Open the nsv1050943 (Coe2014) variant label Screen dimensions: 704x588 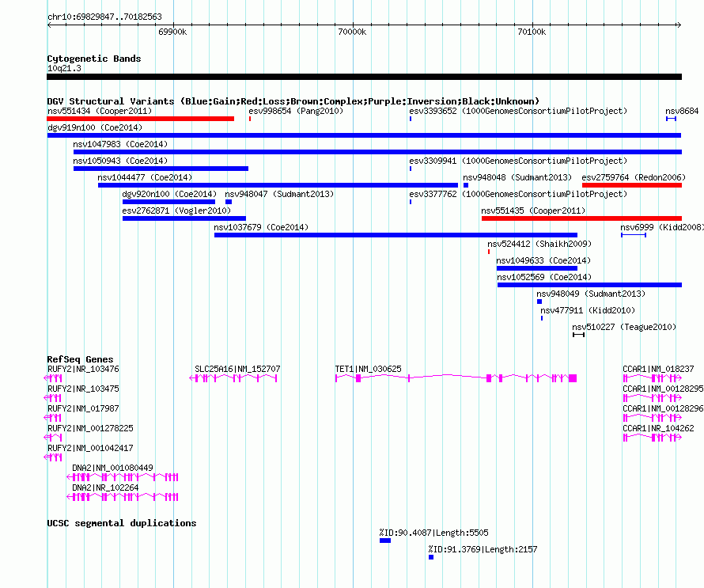[x=120, y=161]
